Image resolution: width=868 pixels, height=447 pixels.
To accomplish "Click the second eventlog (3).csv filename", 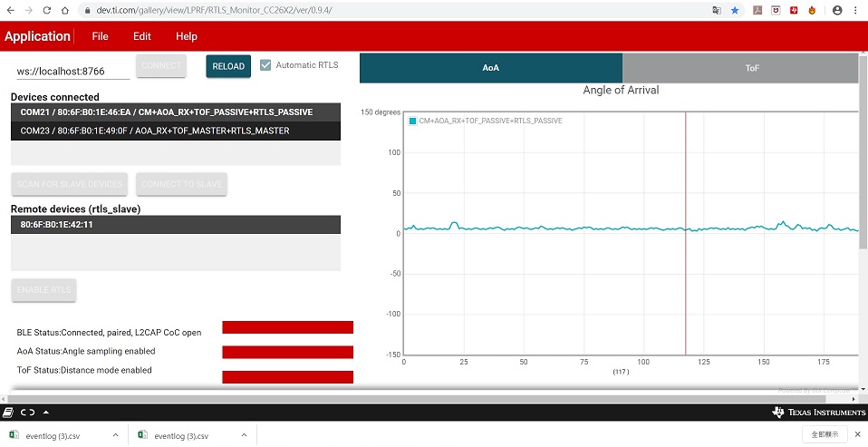I will click(x=181, y=435).
